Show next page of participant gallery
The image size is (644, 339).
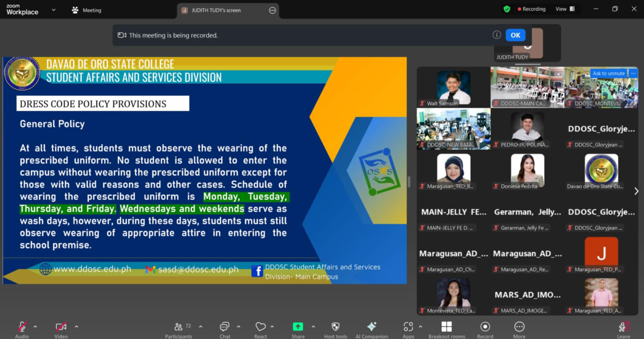tap(636, 191)
